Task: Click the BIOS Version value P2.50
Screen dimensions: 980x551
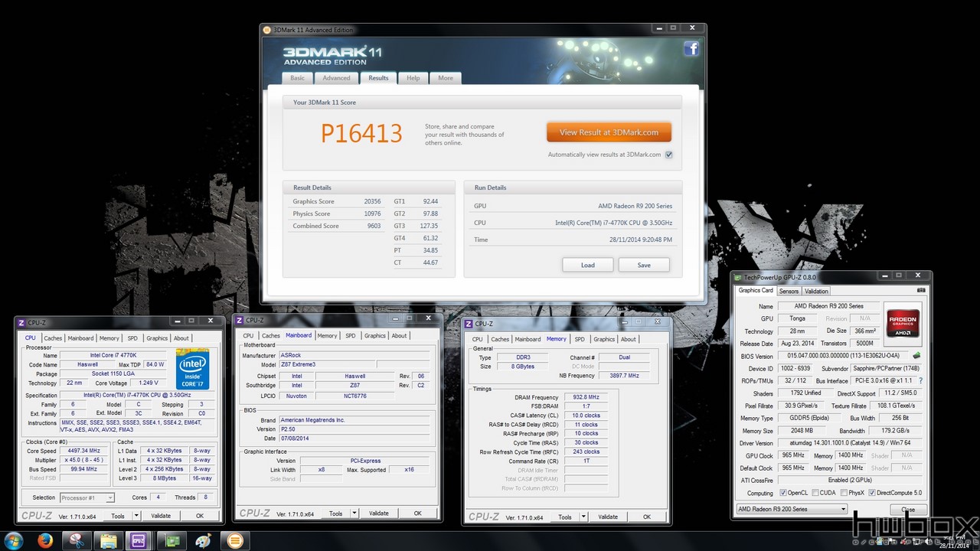Action: pos(356,429)
